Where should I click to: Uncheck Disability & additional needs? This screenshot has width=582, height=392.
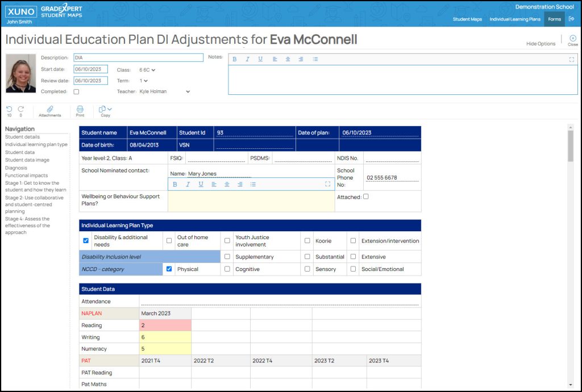[x=86, y=241]
